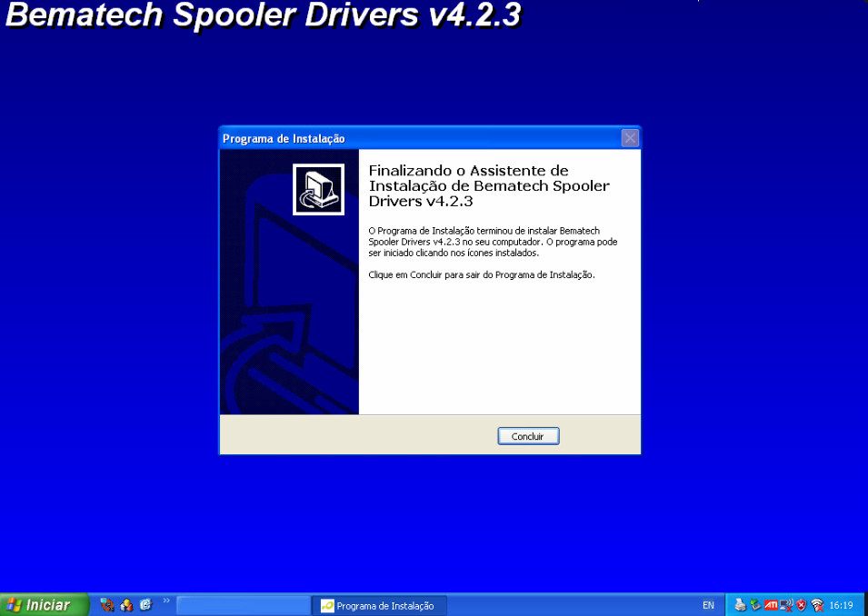This screenshot has height=616, width=868.
Task: Expand the quick launch overflow chevron
Action: pyautogui.click(x=166, y=601)
